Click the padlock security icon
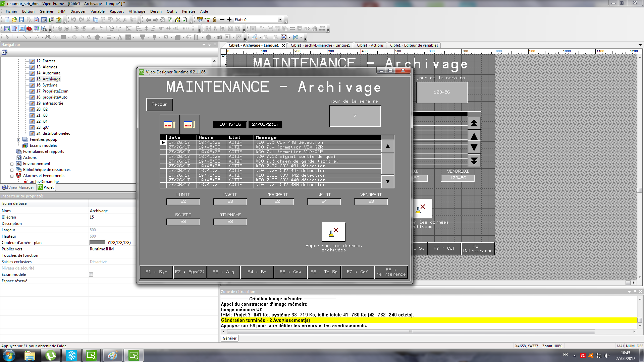This screenshot has width=644, height=362. coord(215,20)
